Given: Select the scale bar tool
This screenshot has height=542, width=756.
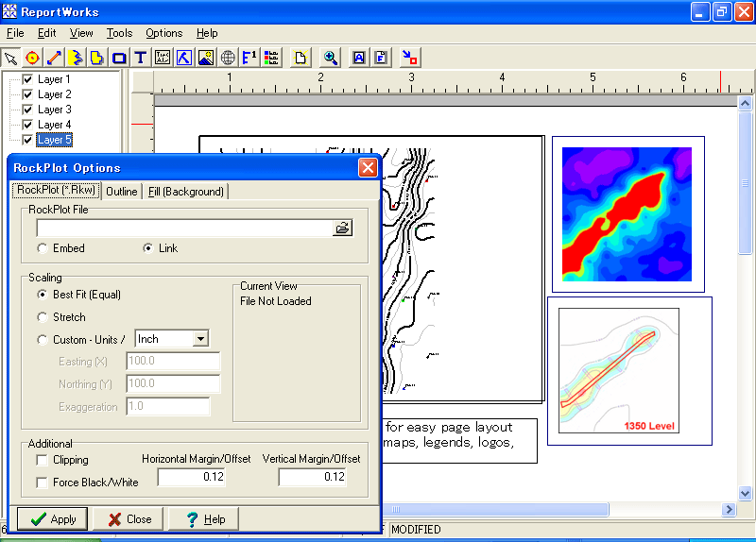Looking at the screenshot, I should 249,59.
